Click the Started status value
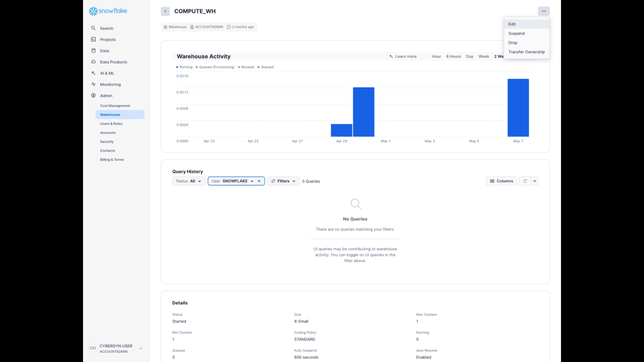Image resolution: width=644 pixels, height=362 pixels. coord(179,321)
